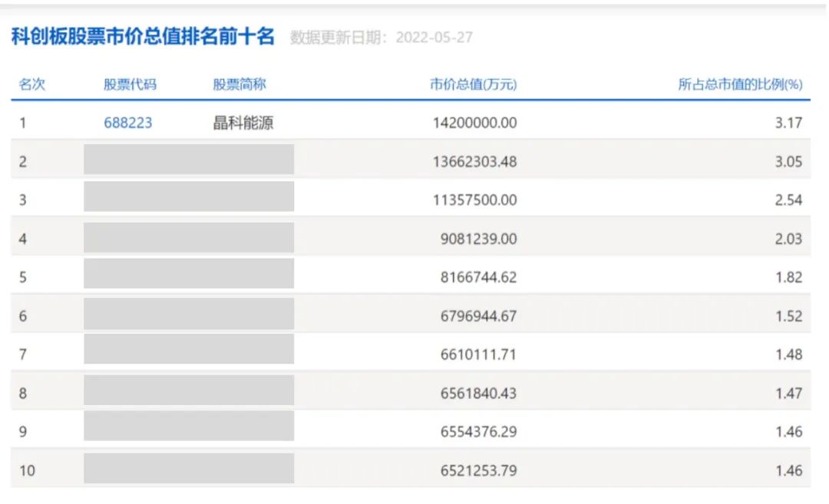Click the 2.54 percentage in row 3
The width and height of the screenshot is (829, 504).
tap(788, 200)
